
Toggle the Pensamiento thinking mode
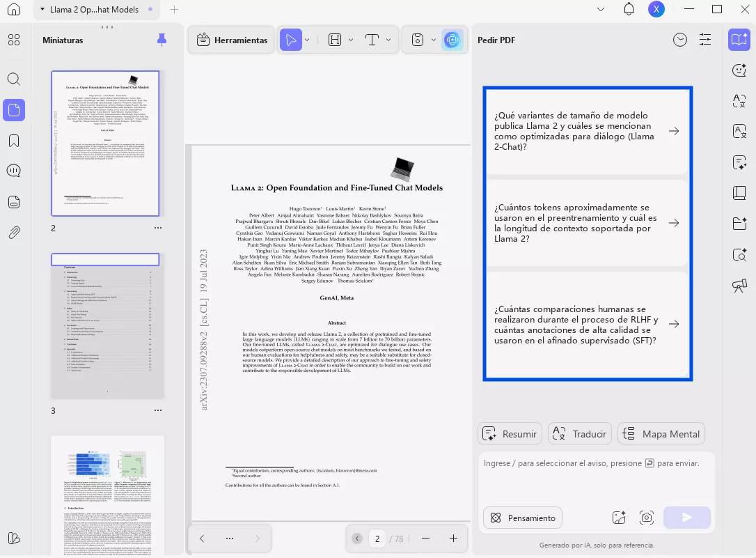tap(523, 518)
